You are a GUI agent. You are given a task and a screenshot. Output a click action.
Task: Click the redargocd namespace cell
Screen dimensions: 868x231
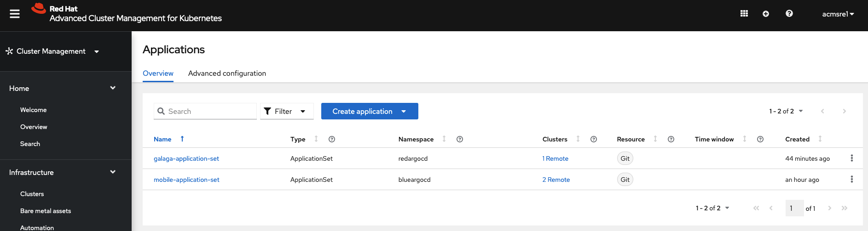[x=413, y=158]
